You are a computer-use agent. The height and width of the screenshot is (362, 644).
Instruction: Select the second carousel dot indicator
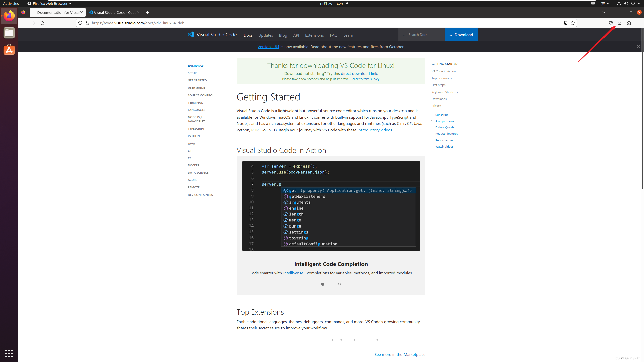click(x=327, y=284)
